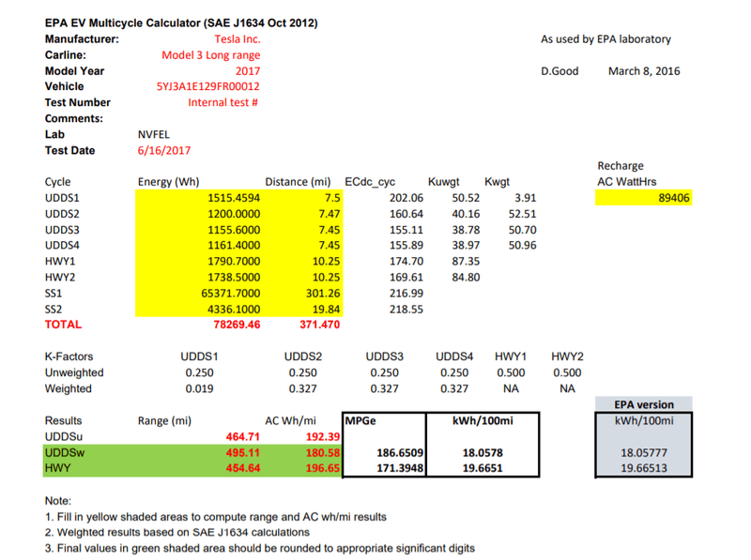
Task: Click the HWY range value 454.64
Action: coord(243,468)
